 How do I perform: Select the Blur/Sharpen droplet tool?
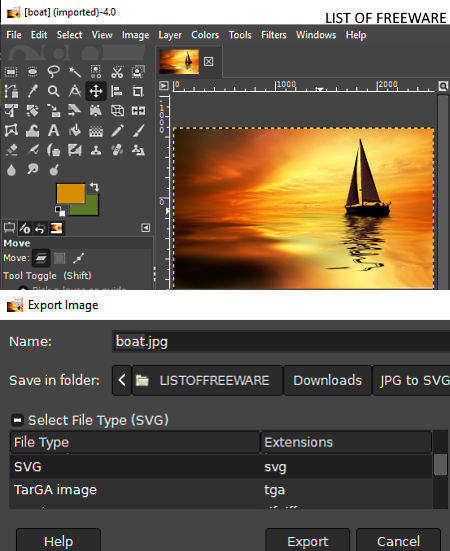11,170
